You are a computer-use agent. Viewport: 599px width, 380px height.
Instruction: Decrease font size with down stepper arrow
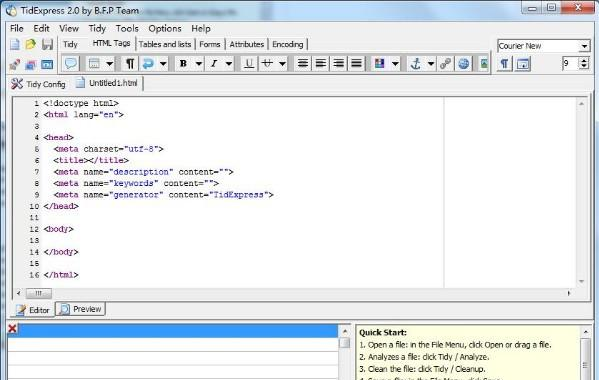tap(584, 66)
